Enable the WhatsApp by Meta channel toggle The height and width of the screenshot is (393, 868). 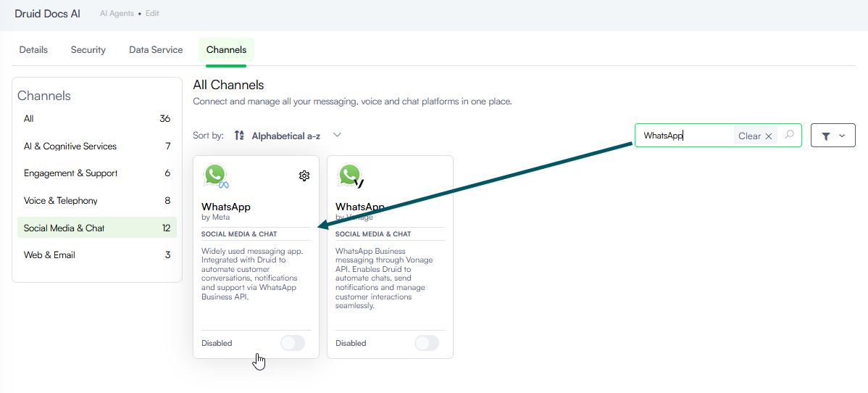[292, 343]
